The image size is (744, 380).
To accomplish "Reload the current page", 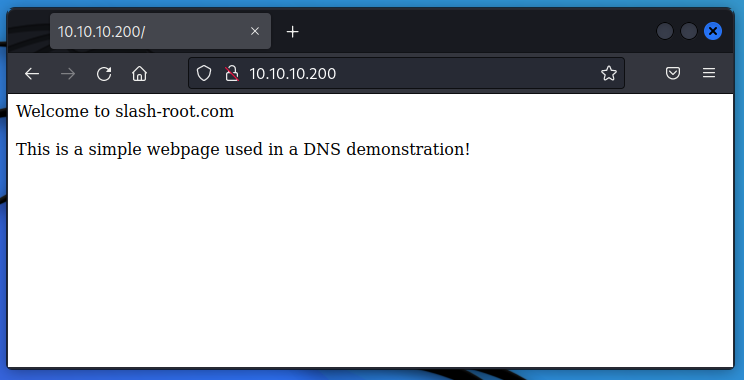I will pyautogui.click(x=104, y=74).
